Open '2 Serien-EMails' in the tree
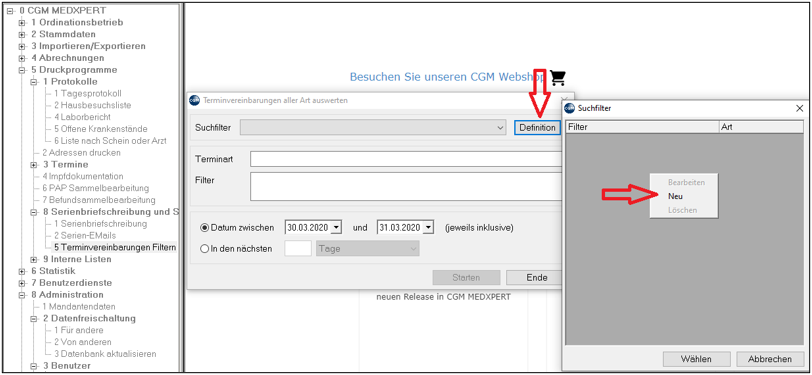Screen dimensions: 812x375 point(85,236)
